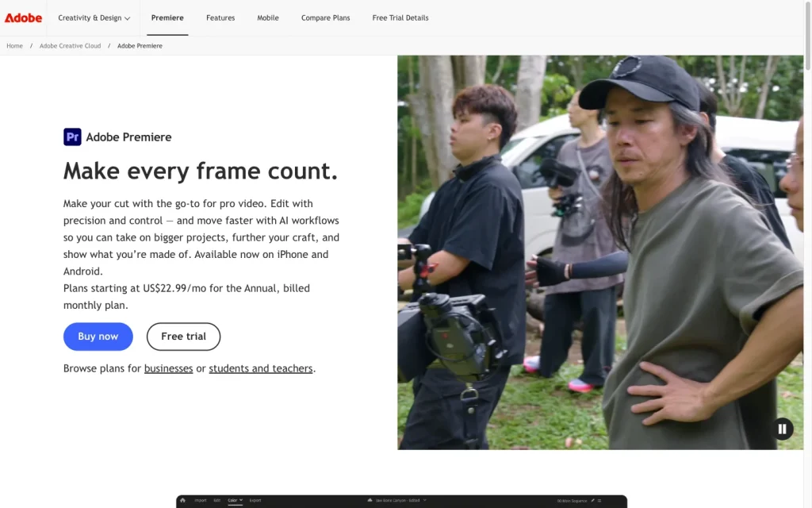Click the pencil icon next to Main Sequence
Viewport: 812px width, 508px height.
coord(593,501)
